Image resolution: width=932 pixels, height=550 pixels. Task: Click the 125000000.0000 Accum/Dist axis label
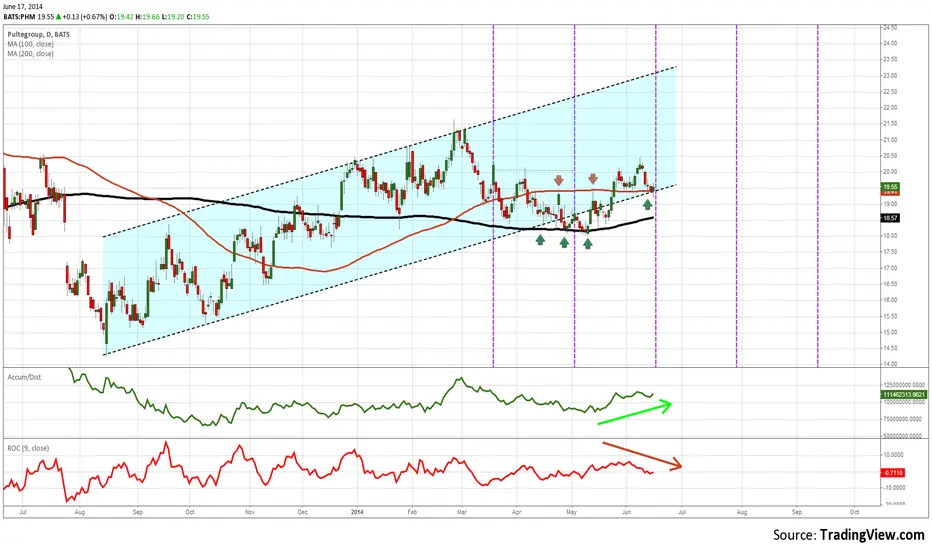click(904, 385)
